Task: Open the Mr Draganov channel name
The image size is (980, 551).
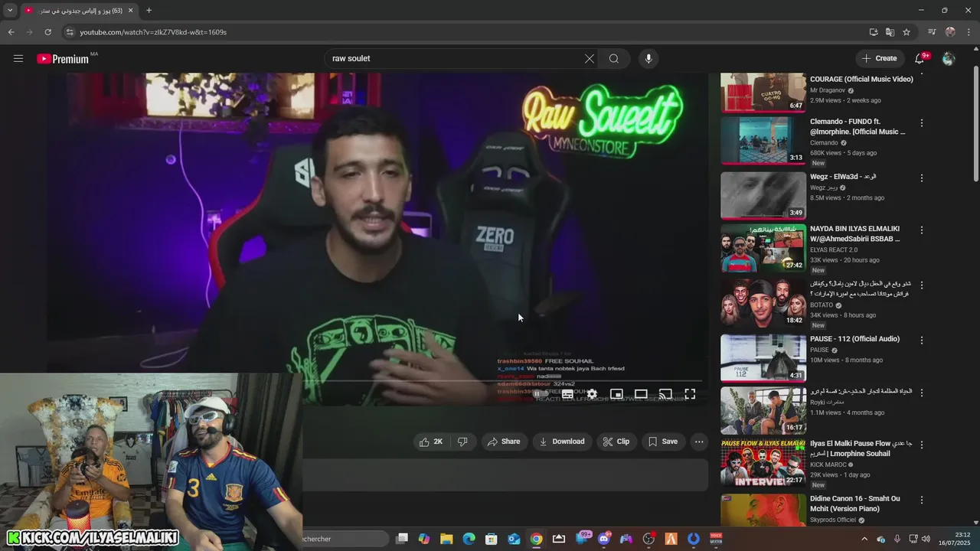Action: pyautogui.click(x=828, y=90)
